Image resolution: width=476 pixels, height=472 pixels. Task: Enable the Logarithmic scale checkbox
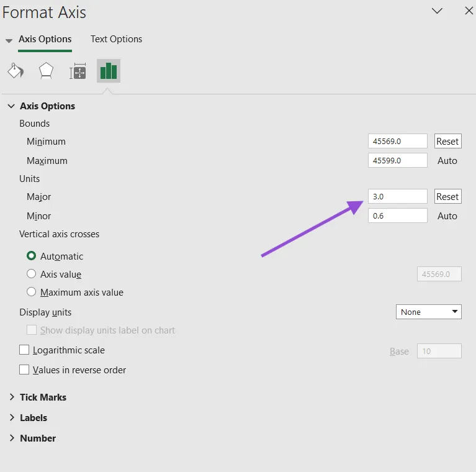click(24, 350)
